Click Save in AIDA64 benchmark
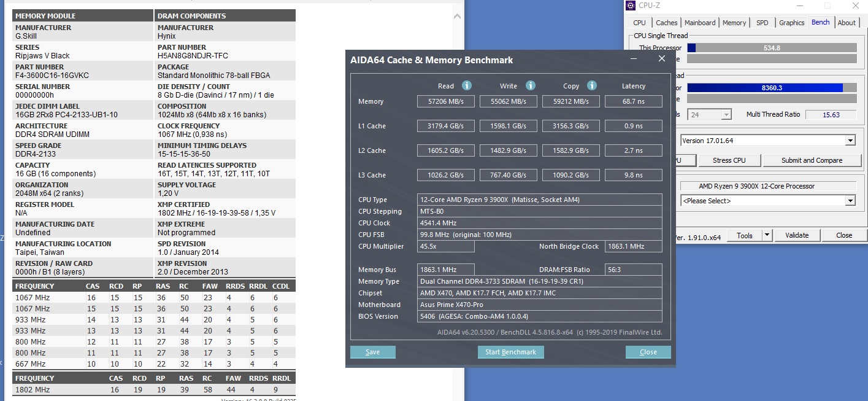The width and height of the screenshot is (868, 401). click(x=372, y=352)
